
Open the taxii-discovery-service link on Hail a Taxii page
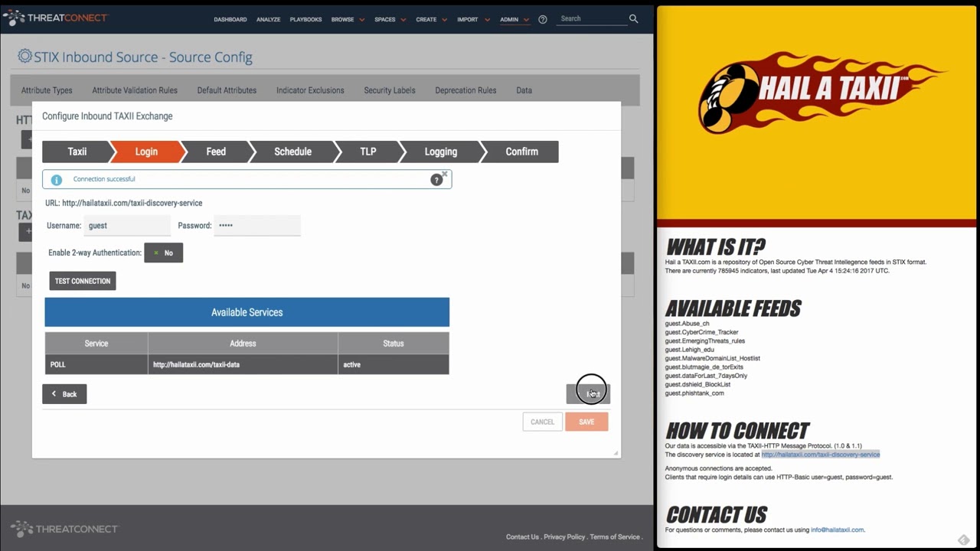pos(821,455)
